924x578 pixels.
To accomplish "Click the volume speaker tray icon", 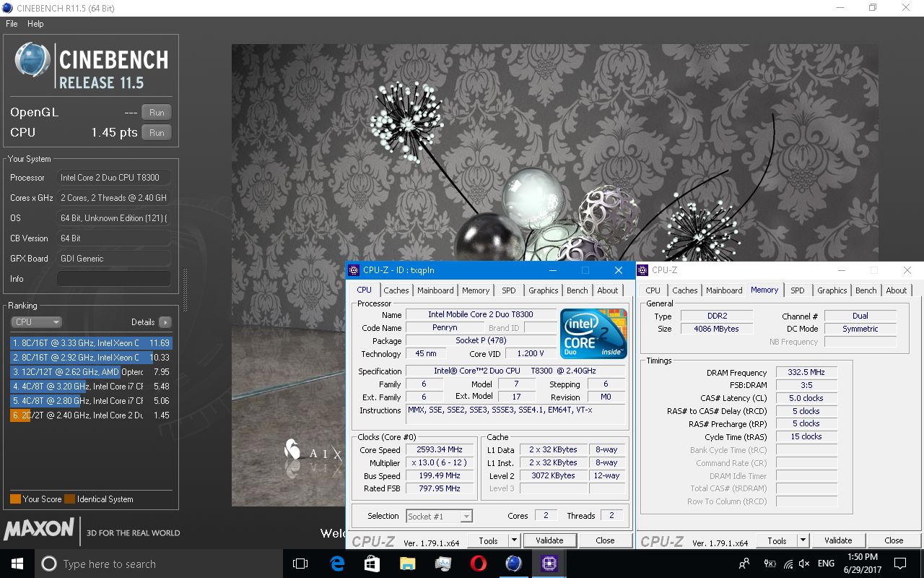I will pyautogui.click(x=805, y=564).
